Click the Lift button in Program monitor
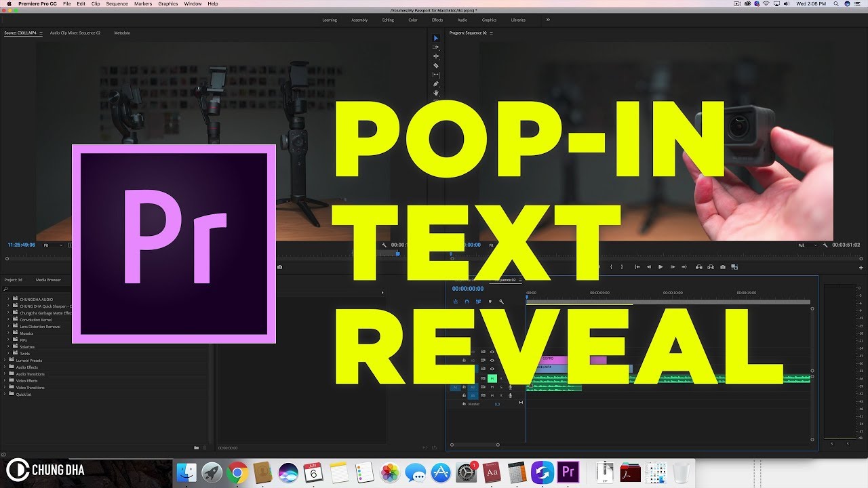Image resolution: width=868 pixels, height=488 pixels. [x=698, y=267]
